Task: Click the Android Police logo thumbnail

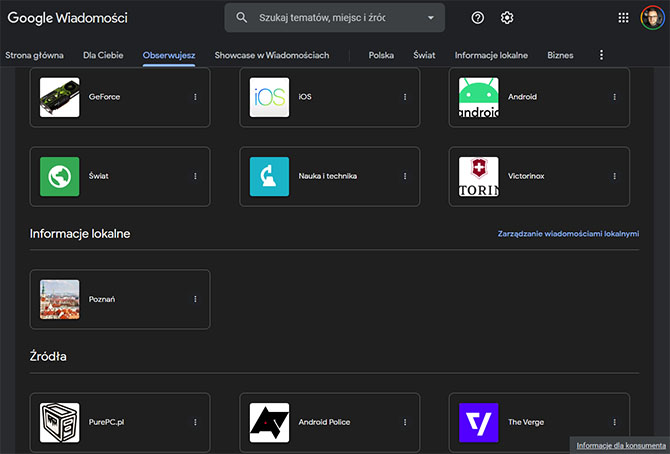Action: pos(269,422)
